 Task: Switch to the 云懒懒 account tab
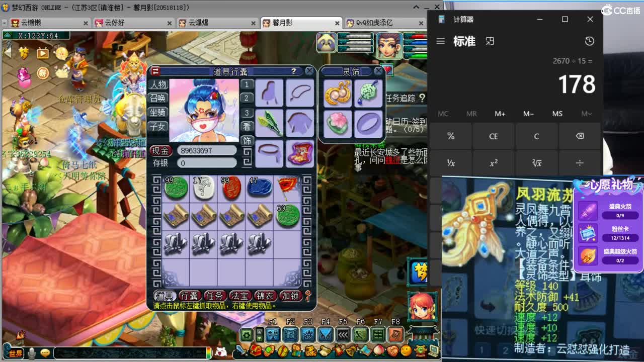[49, 23]
